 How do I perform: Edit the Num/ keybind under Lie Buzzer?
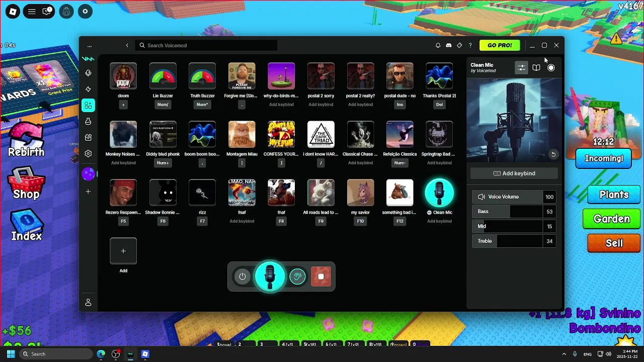tap(163, 105)
